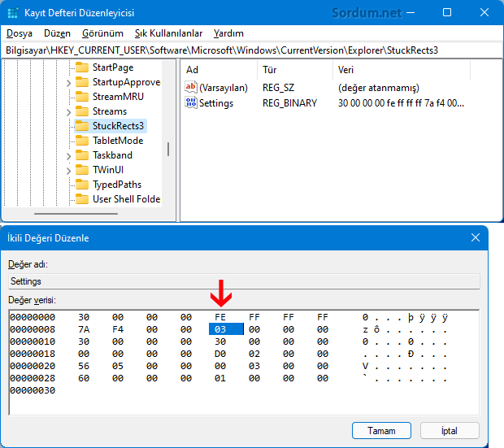Select StuckRects3 key label in tree
504x448 pixels.
118,126
